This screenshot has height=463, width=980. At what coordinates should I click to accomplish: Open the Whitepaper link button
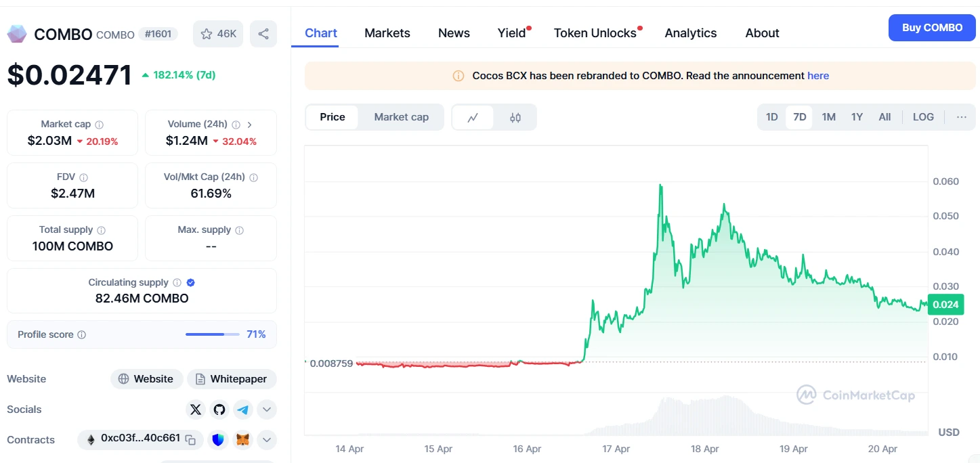[232, 379]
